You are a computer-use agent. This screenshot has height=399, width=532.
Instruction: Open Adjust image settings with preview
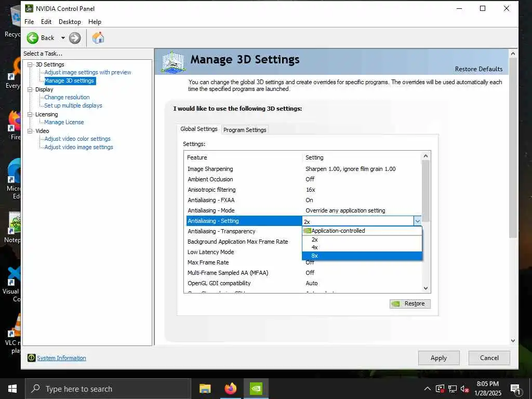[x=87, y=72]
